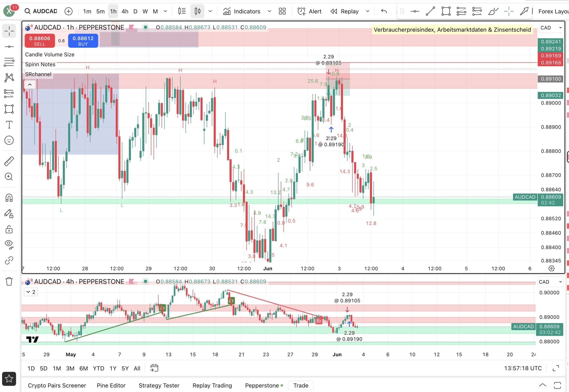
Task: Open the Pepperstone broker tab
Action: tap(264, 385)
